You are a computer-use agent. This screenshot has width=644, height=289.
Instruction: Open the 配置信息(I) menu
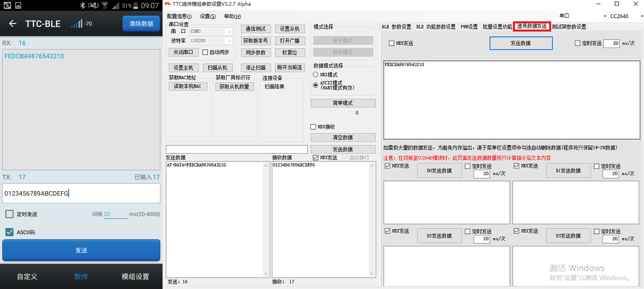click(179, 16)
